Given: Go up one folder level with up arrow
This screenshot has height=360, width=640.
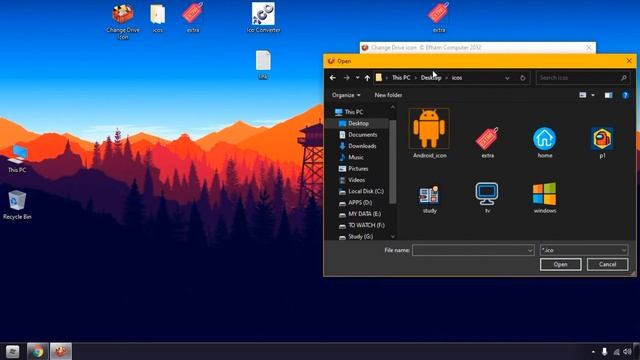Looking at the screenshot, I should (367, 78).
